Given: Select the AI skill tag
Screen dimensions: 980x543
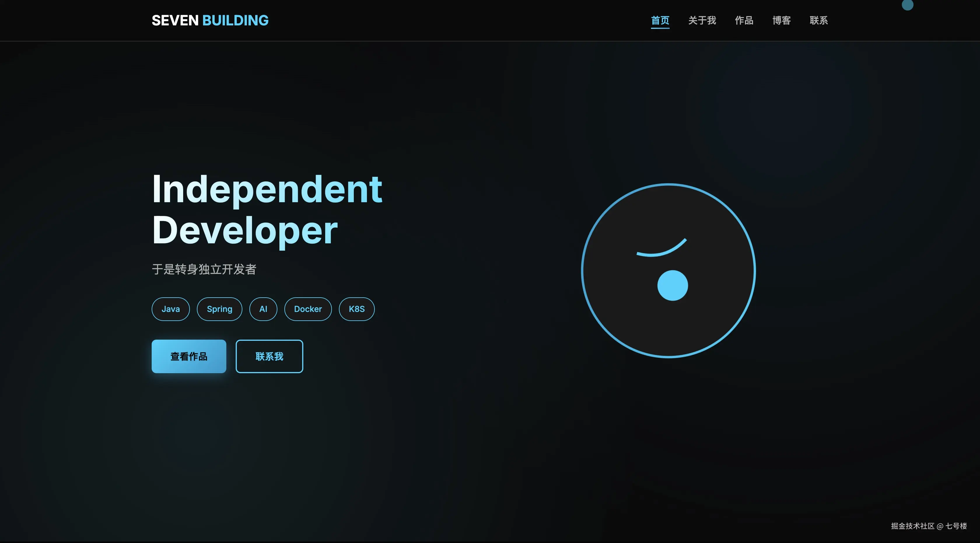Looking at the screenshot, I should click(263, 309).
